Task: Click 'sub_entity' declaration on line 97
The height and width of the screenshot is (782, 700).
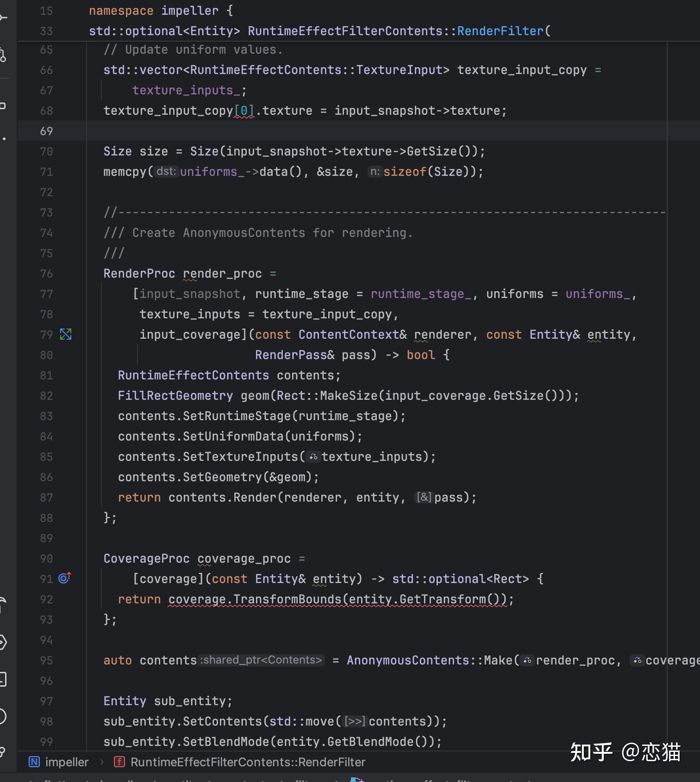Action: (190, 701)
